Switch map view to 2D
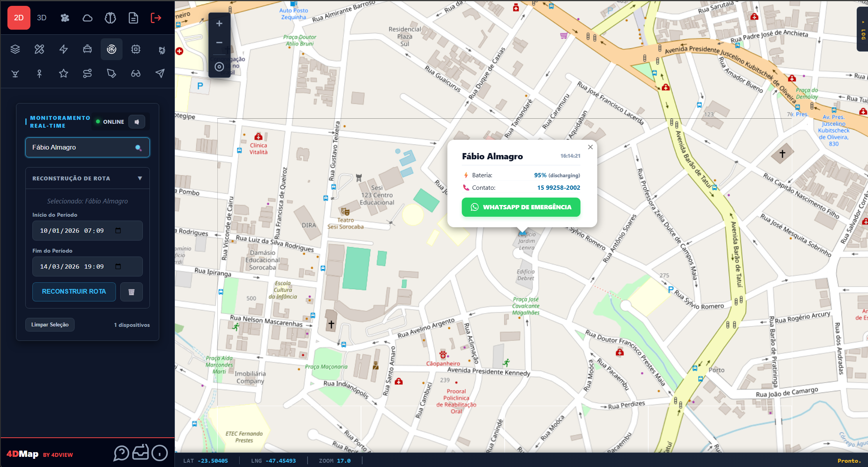Screen dimensions: 868x467 point(19,18)
